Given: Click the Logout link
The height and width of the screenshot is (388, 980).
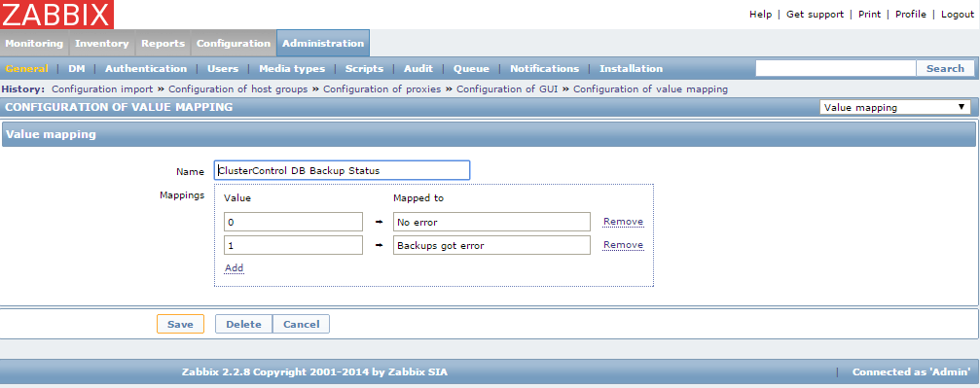Looking at the screenshot, I should point(958,15).
